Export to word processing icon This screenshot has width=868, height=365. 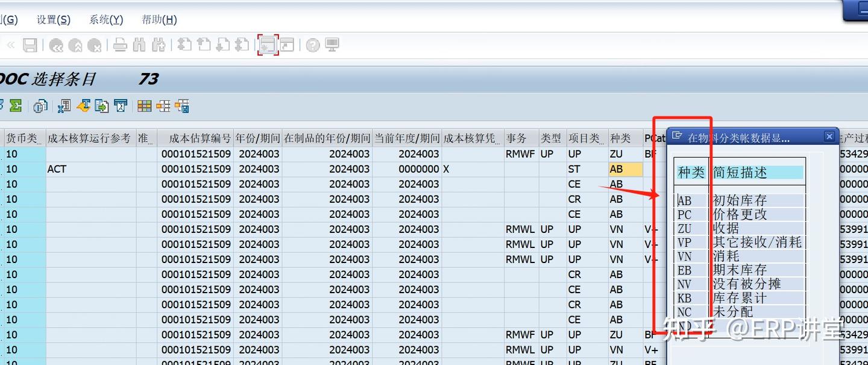point(83,106)
